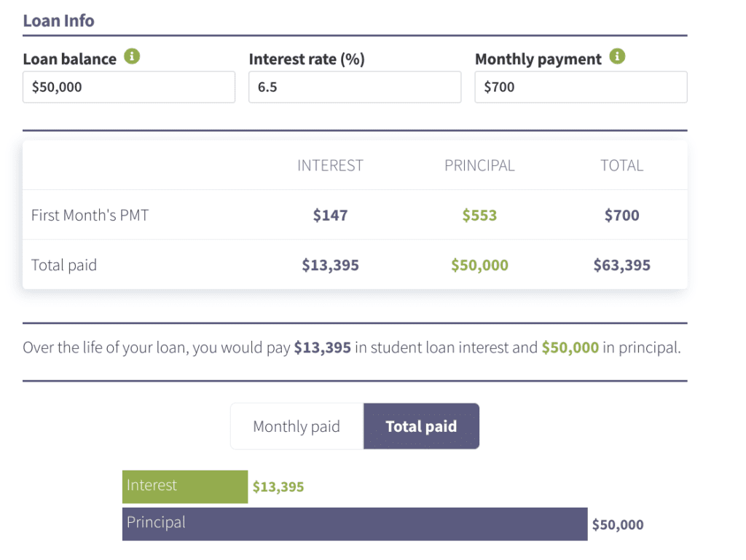The height and width of the screenshot is (560, 746).
Task: Select the Total paid toggle button
Action: (x=421, y=427)
